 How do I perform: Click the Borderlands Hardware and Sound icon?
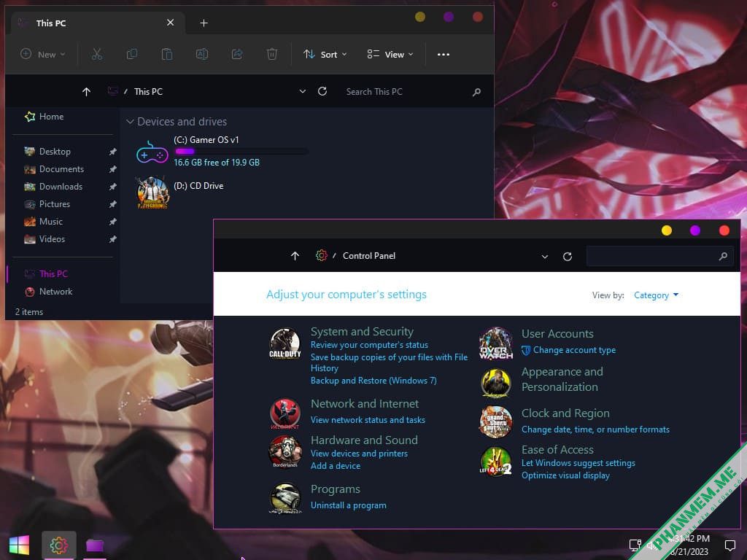point(285,451)
